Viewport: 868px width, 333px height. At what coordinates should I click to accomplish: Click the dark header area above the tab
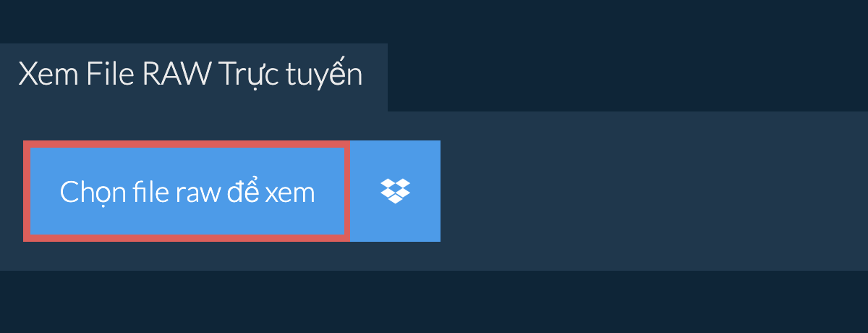click(x=434, y=22)
